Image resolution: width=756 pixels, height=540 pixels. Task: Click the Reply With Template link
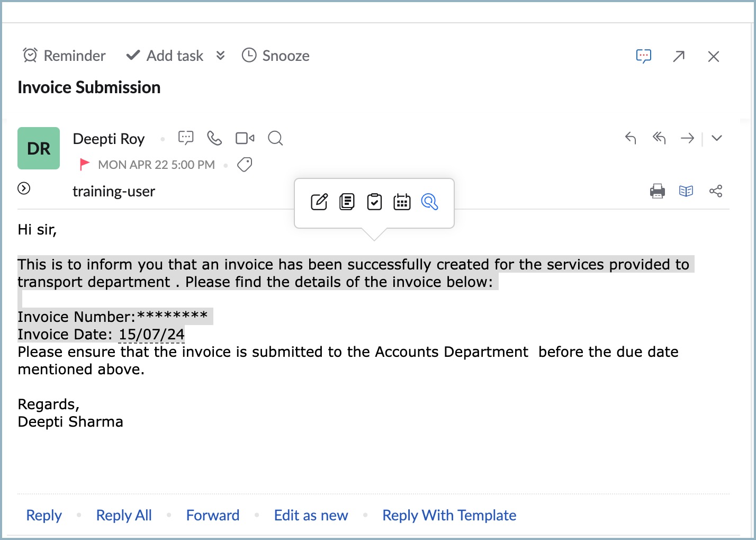(x=449, y=515)
